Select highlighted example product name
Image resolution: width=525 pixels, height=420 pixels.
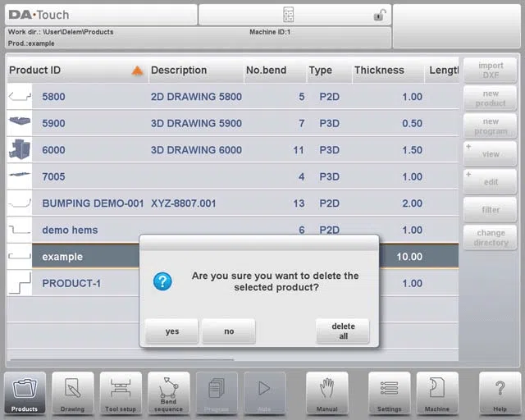(62, 257)
